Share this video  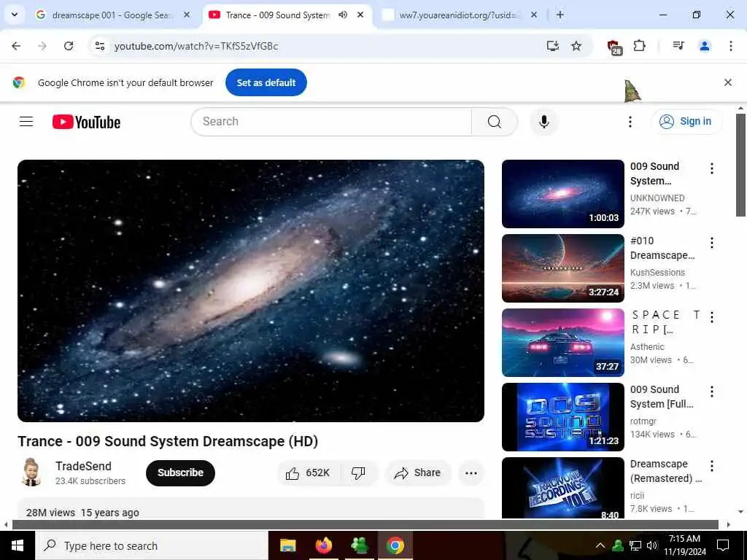tap(417, 472)
